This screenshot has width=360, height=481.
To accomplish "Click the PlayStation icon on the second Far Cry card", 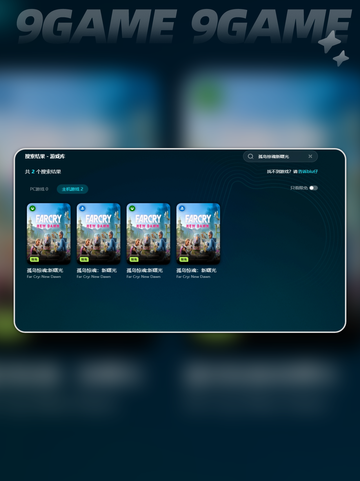I will pos(82,209).
